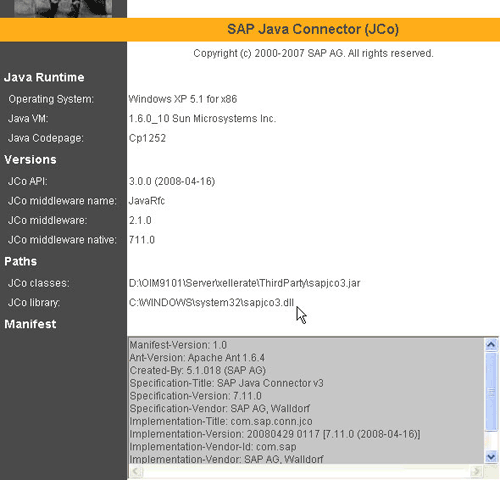Select the Manifest section heading
Viewport: 500px width, 480px height.
(30, 324)
